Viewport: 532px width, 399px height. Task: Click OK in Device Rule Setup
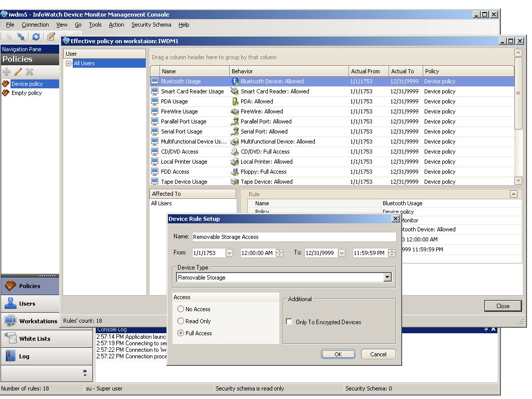click(x=338, y=354)
